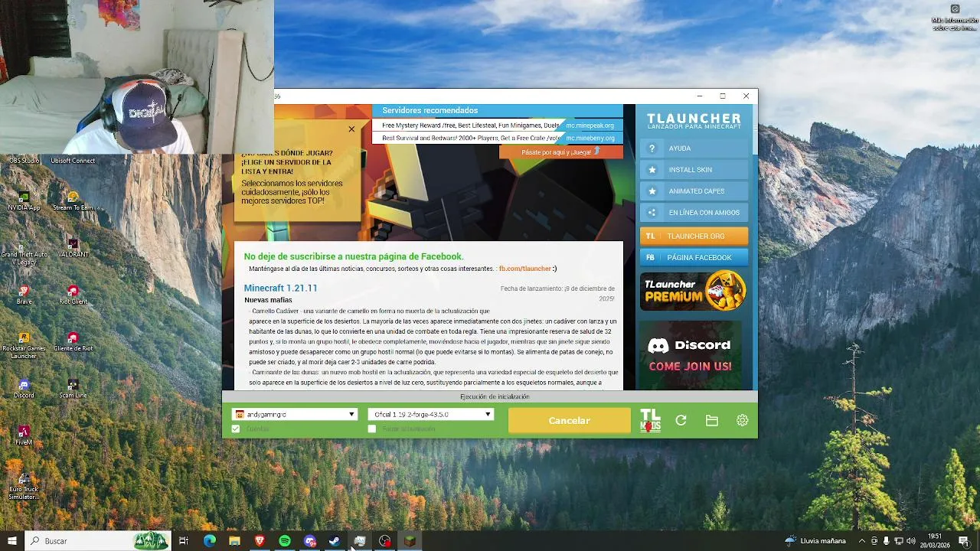Open EN LÍNEA CON AMIGOS option
Image resolution: width=980 pixels, height=551 pixels.
[694, 213]
